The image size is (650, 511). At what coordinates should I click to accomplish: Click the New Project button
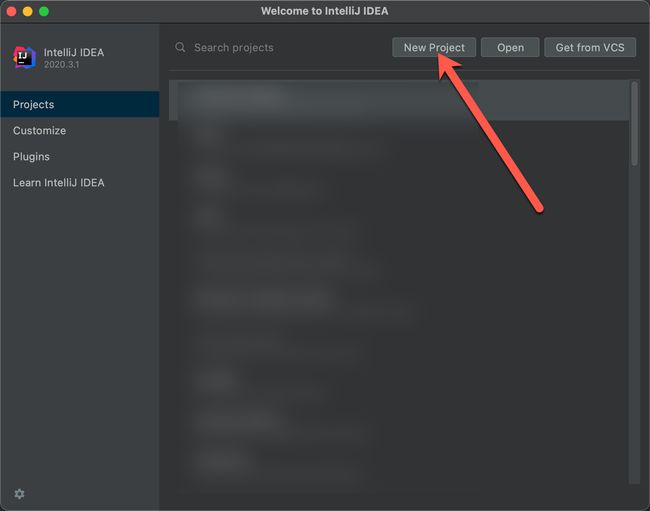434,47
